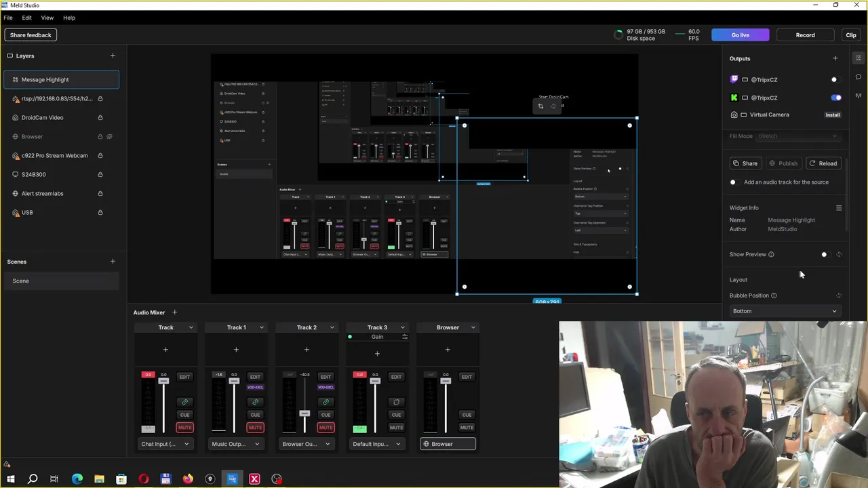Click the Track 2 volume fader handle
The width and height of the screenshot is (868, 488).
304,413
